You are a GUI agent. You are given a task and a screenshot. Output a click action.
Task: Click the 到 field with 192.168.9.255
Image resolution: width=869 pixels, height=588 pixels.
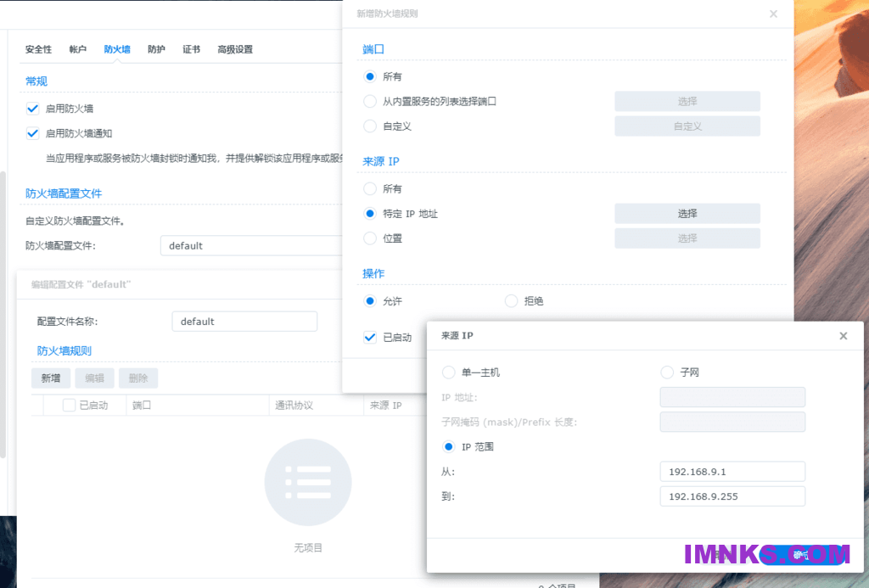tap(732, 496)
